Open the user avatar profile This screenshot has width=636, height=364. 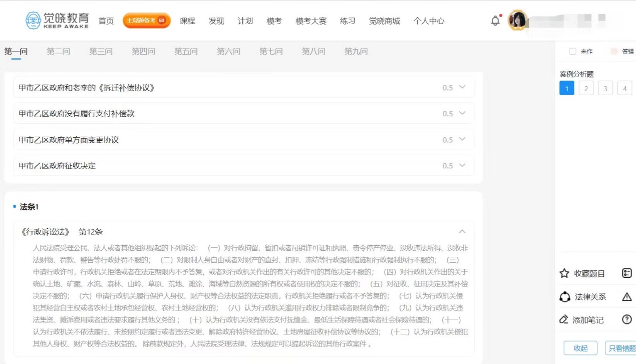click(517, 21)
